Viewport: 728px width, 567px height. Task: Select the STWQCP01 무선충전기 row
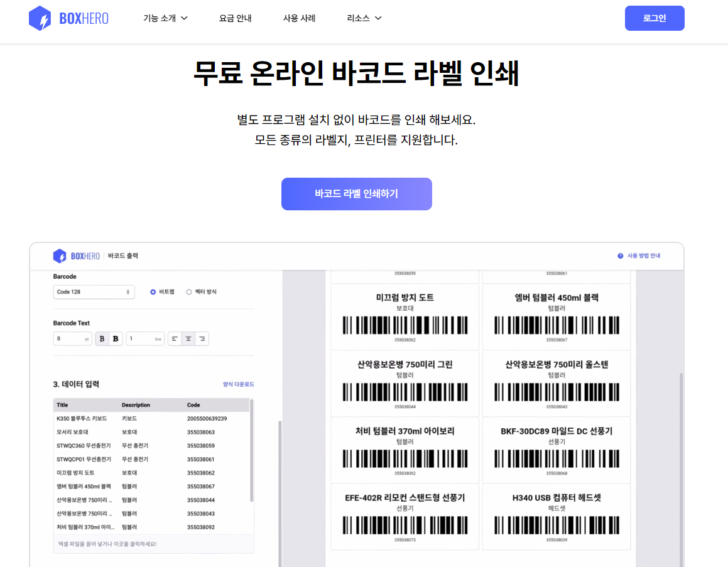click(x=151, y=460)
